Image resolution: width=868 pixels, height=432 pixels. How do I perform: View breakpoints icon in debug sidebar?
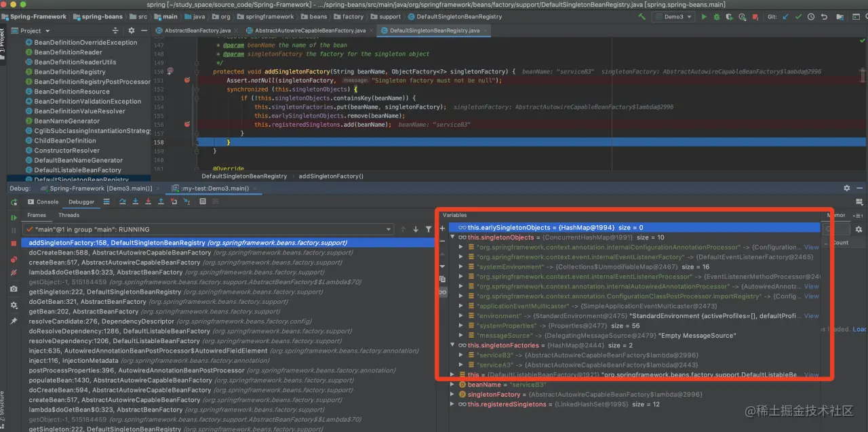point(14,260)
